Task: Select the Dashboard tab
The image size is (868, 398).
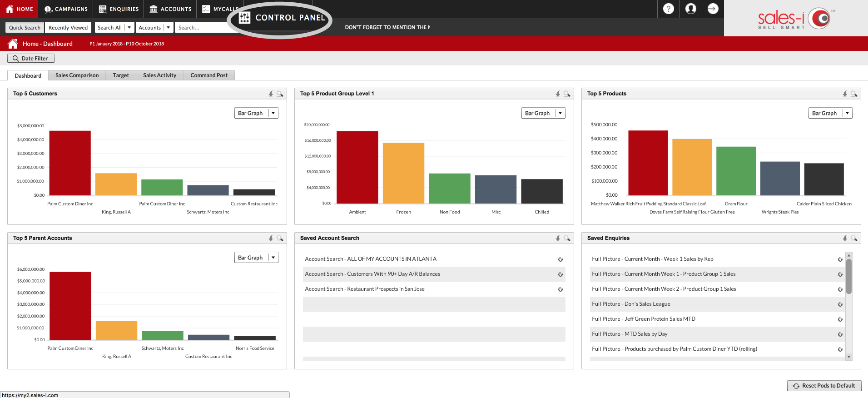Action: [28, 75]
